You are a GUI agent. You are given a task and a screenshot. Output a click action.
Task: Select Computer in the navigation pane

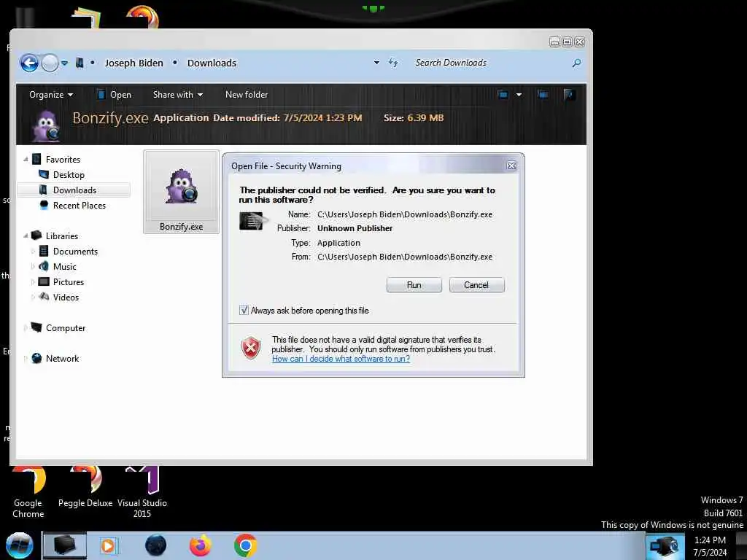(65, 327)
